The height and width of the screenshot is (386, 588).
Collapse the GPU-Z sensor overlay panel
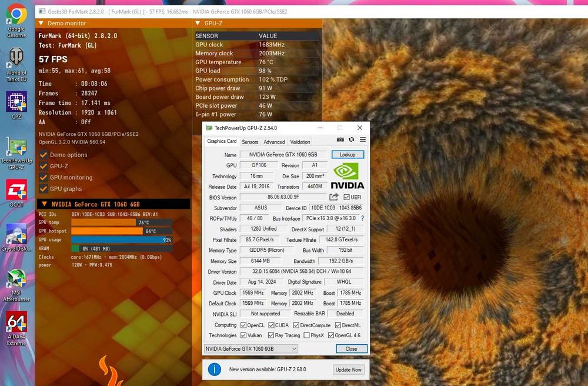[x=197, y=24]
